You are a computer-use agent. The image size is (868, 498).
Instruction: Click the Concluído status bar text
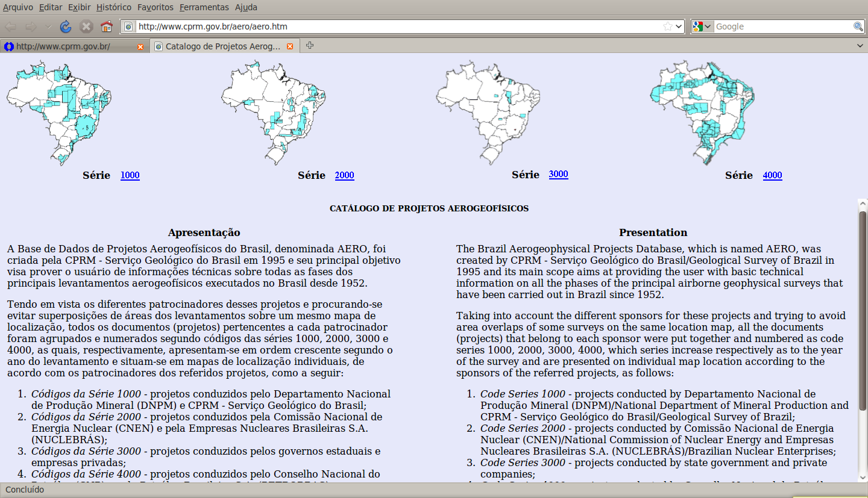coord(25,490)
